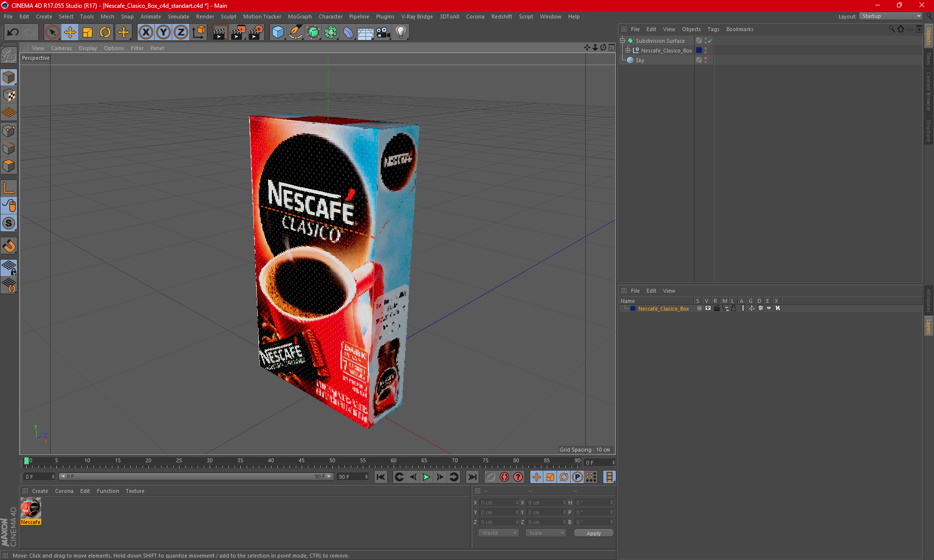Click the coordinate system icon
This screenshot has height=560, width=934.
198,33
